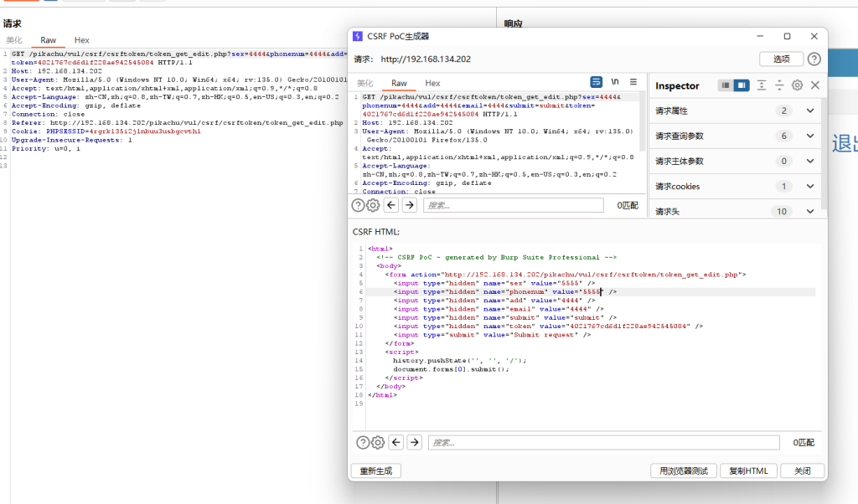Select Raw tab in background 请求 panel
This screenshot has height=504, width=858.
point(48,40)
